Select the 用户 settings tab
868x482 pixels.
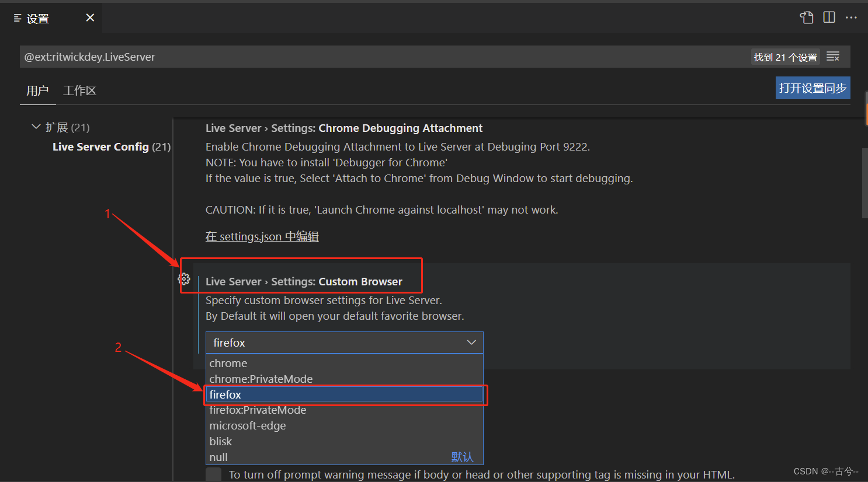coord(37,90)
